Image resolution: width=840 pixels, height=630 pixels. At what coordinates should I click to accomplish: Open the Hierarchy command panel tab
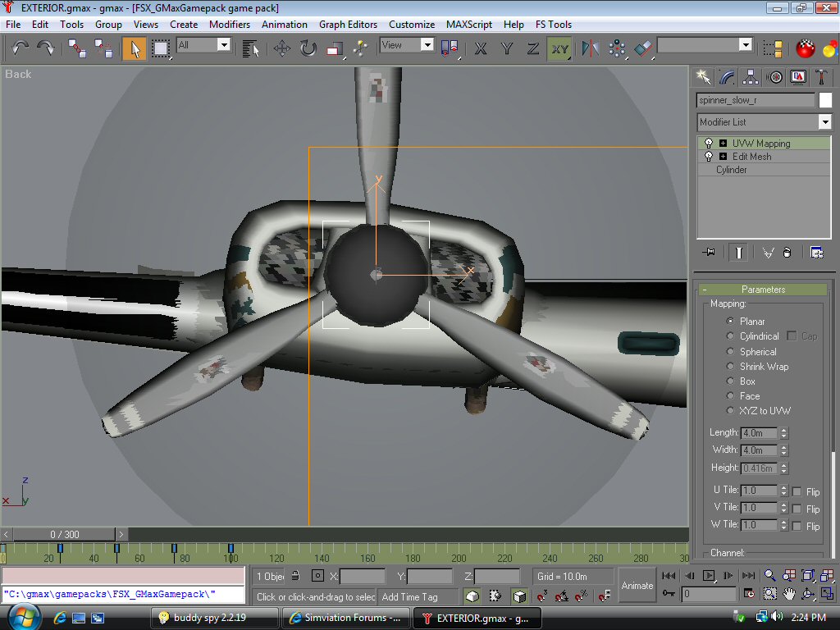pyautogui.click(x=750, y=77)
